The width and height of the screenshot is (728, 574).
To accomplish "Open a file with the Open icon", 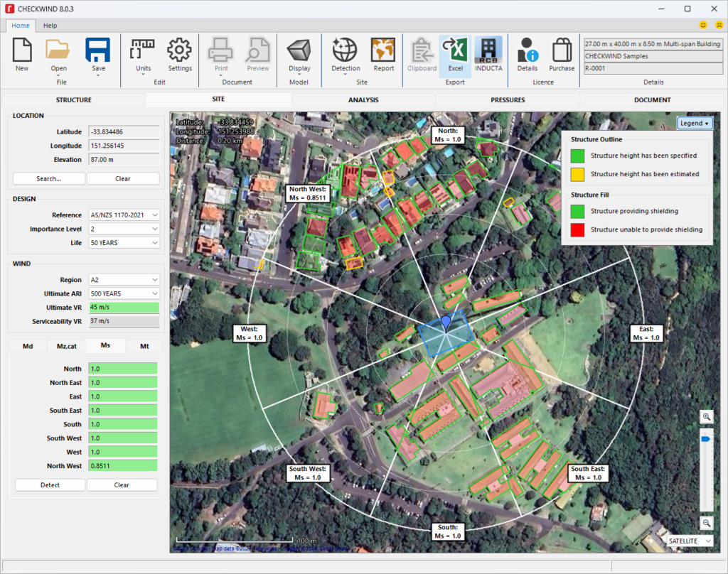I will 58,50.
